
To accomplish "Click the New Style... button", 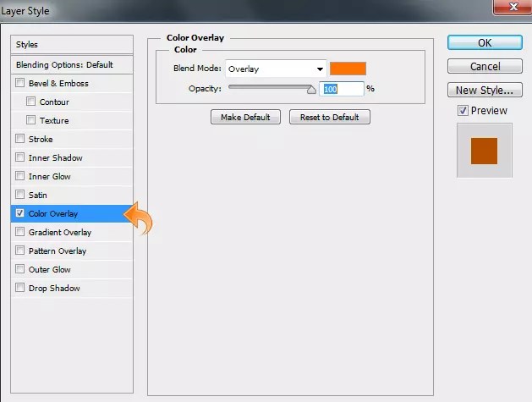I will (x=485, y=90).
